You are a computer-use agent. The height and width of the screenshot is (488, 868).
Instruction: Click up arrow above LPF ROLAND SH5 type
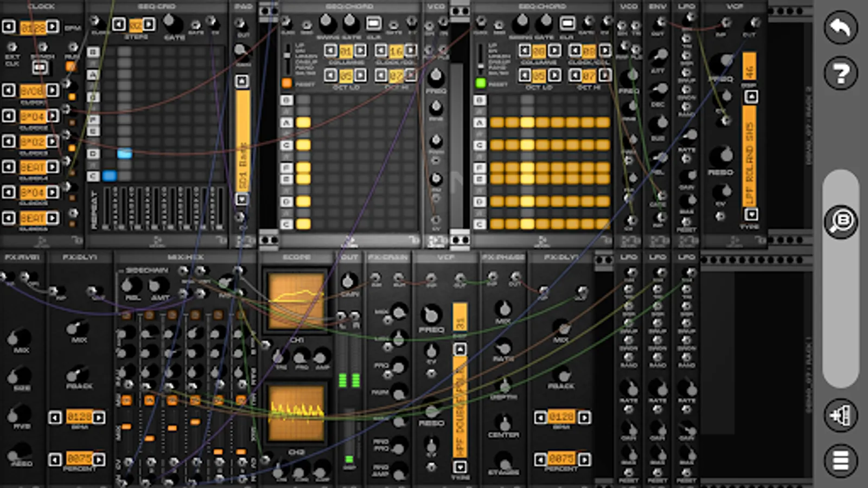pos(751,97)
